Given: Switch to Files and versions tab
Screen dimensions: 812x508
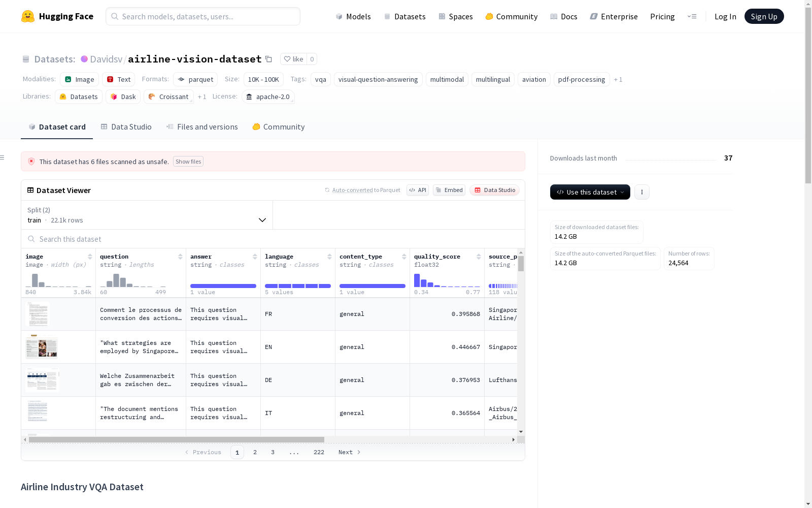Looking at the screenshot, I should click(202, 127).
